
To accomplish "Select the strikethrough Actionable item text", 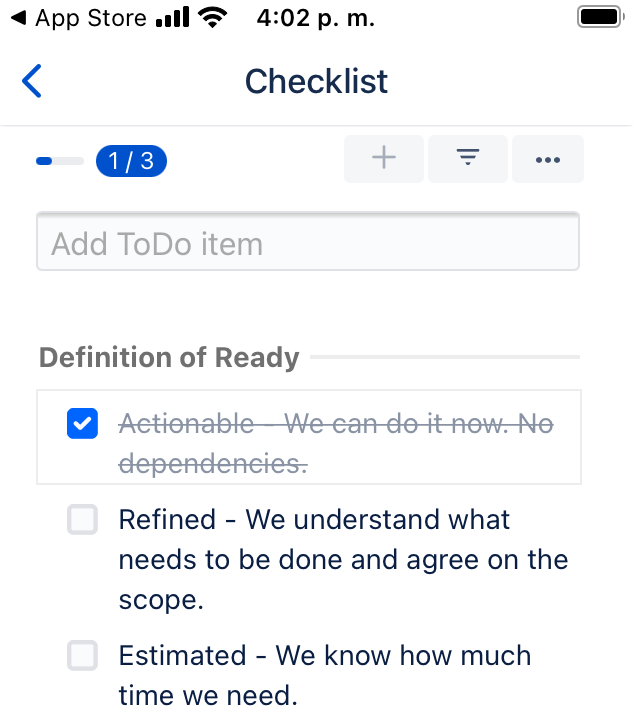I will (x=335, y=444).
